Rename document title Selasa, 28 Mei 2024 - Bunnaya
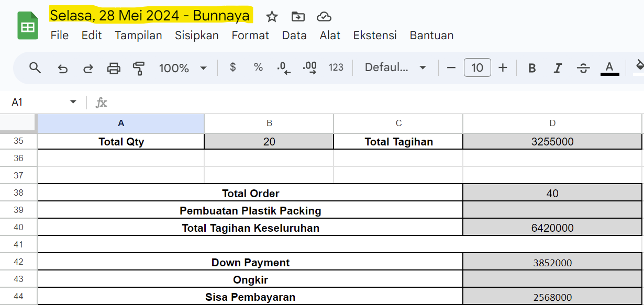Viewport: 644px width, 305px height. pos(150,16)
